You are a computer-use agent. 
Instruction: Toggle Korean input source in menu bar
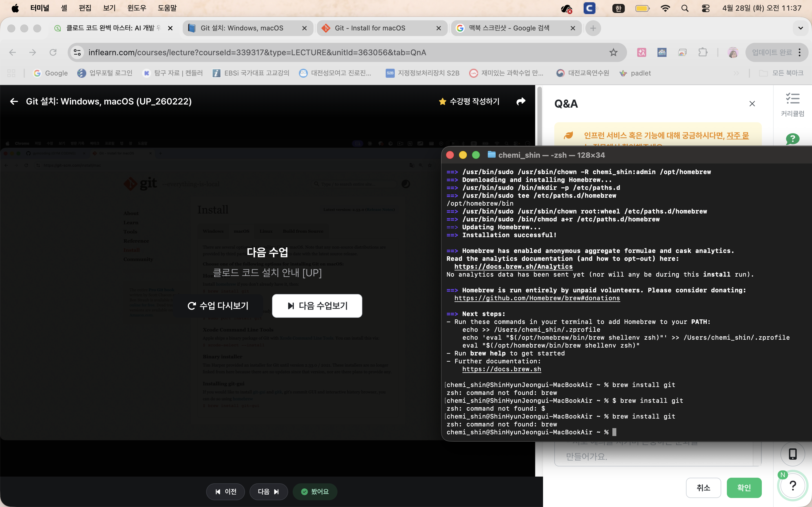click(618, 8)
